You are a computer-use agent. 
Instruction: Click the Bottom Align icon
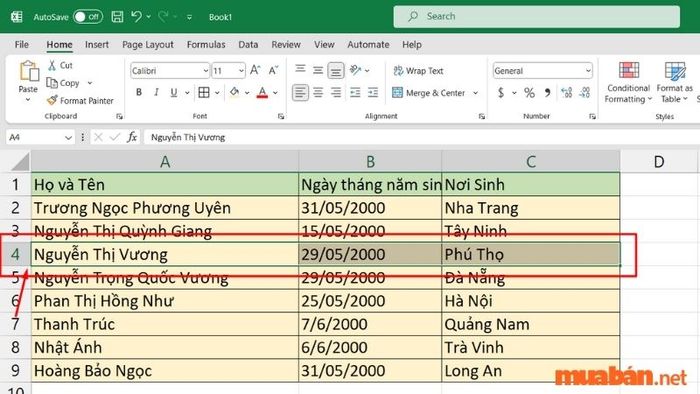coord(336,71)
